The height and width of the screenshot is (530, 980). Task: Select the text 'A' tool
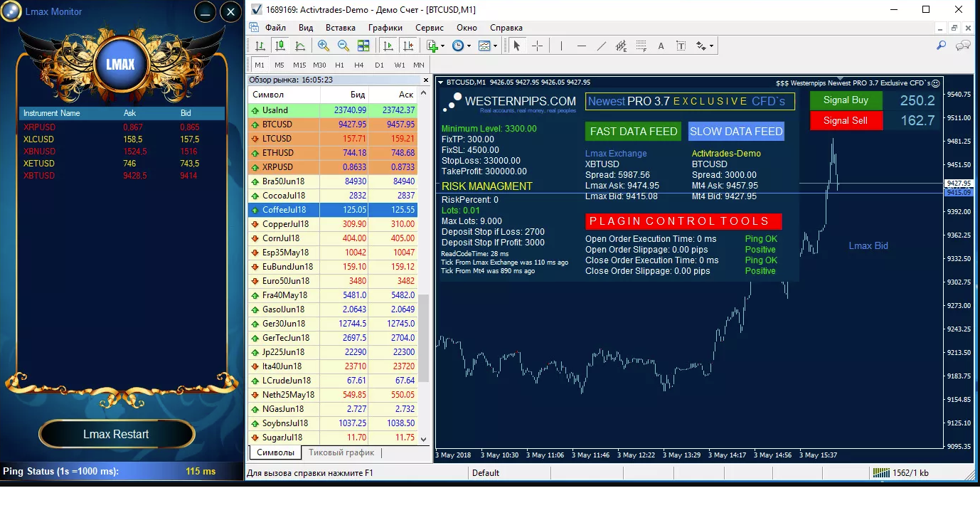pos(661,46)
